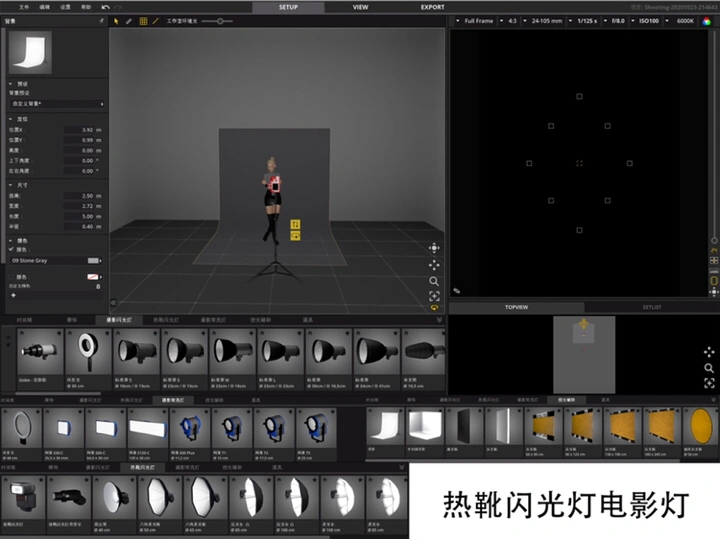This screenshot has width=720, height=539.
Task: Add the hot shoe speedlight flash
Action: pos(22,497)
